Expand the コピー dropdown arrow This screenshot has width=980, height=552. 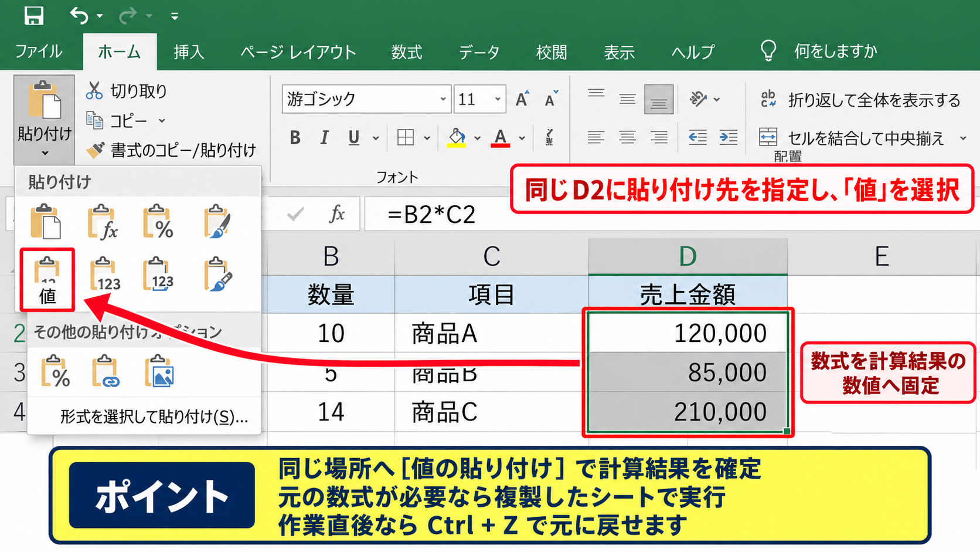[162, 121]
